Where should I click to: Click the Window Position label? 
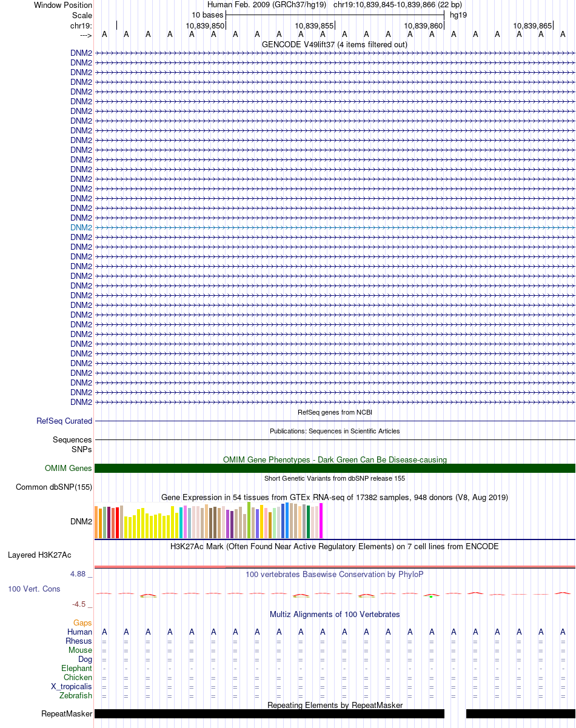coord(63,5)
